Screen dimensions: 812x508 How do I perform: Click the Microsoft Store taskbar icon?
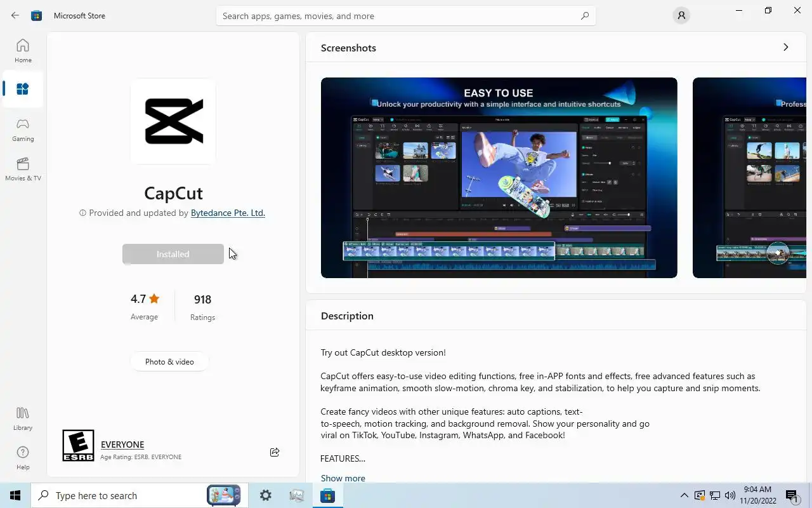[x=327, y=495]
